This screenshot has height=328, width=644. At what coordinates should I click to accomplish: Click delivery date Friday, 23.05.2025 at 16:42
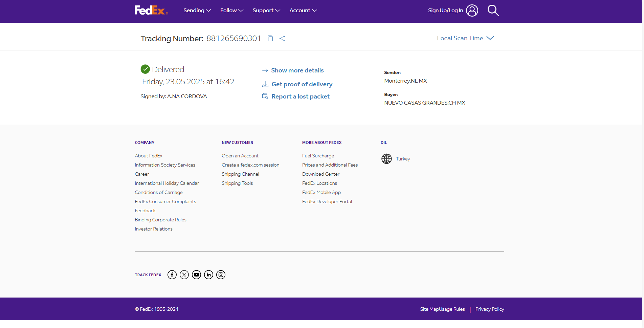point(188,82)
